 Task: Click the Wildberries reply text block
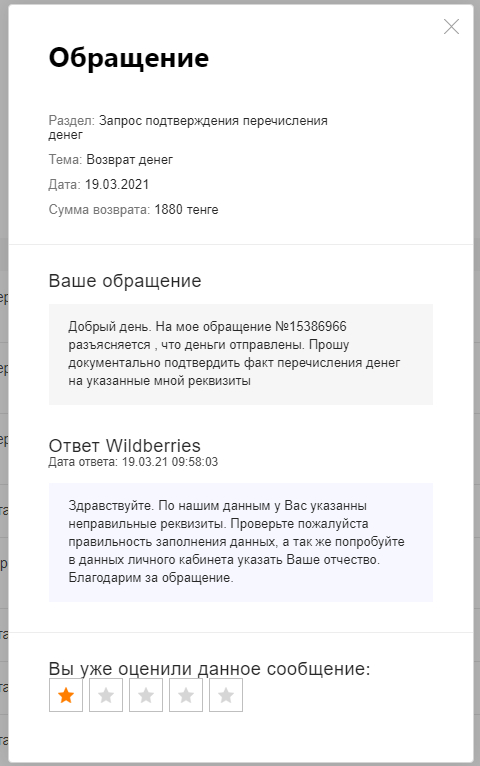241,542
